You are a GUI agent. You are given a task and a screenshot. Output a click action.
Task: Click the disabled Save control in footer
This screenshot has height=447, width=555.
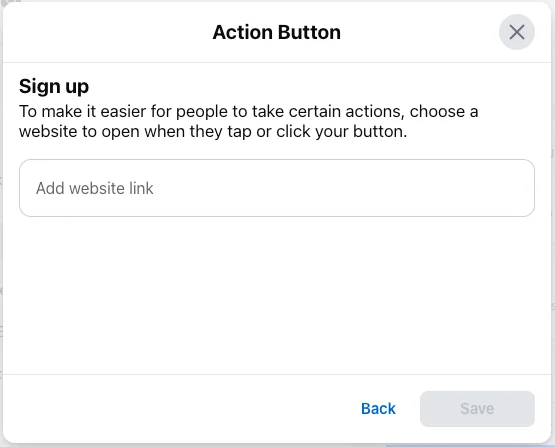pyautogui.click(x=477, y=409)
